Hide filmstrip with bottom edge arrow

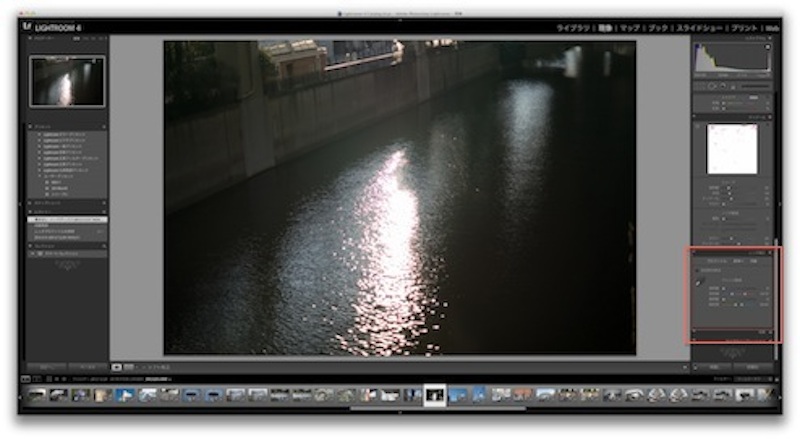point(400,412)
